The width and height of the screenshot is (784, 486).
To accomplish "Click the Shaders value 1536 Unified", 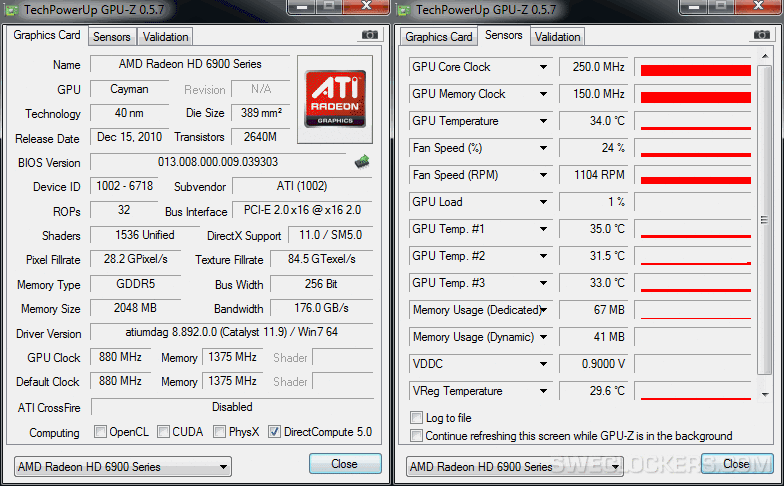I will (145, 235).
